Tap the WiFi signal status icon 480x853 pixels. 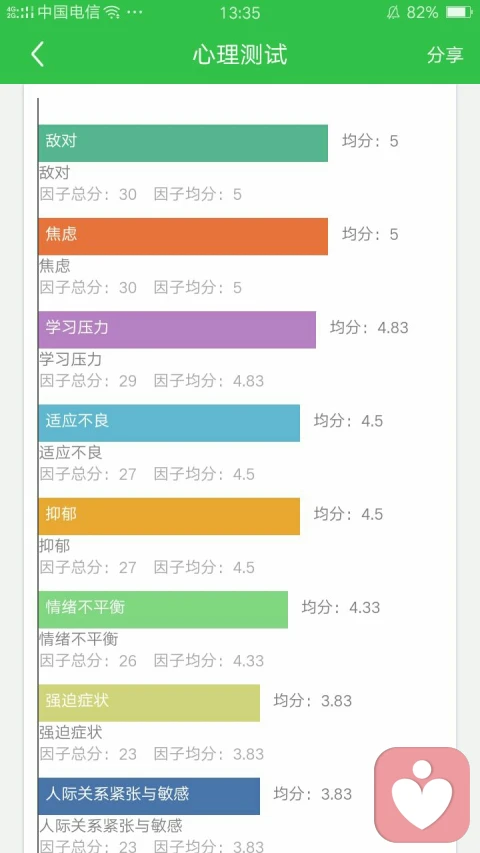(112, 12)
